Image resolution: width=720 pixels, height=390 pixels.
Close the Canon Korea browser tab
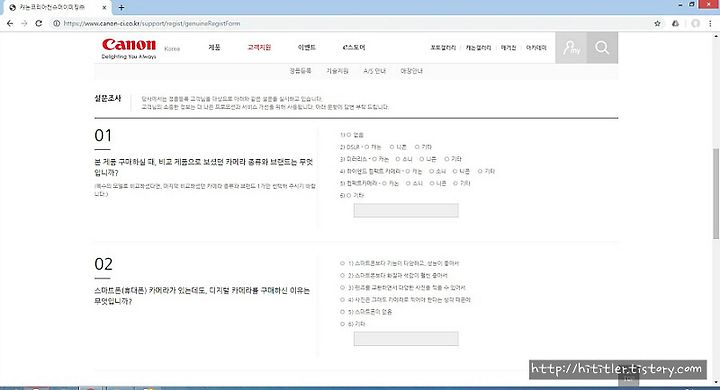click(x=104, y=7)
